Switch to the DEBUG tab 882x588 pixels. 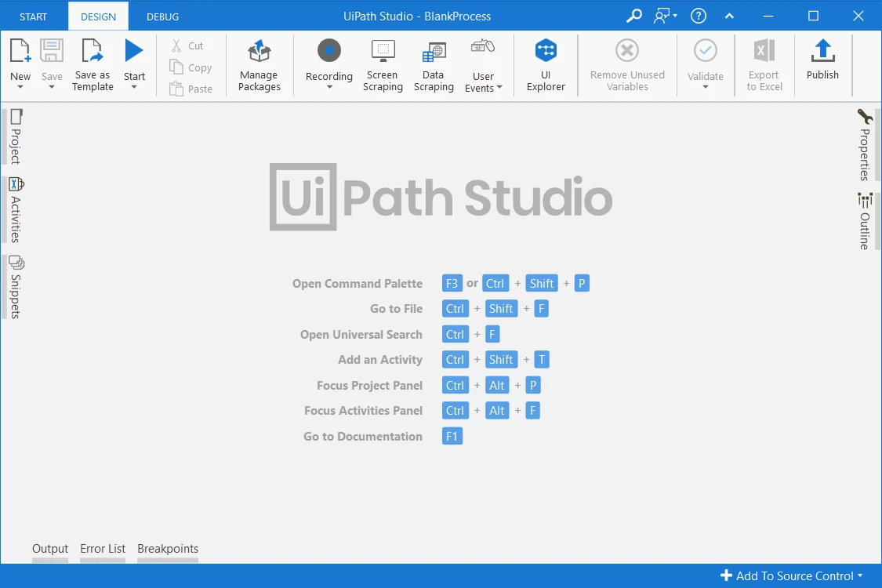coord(162,16)
